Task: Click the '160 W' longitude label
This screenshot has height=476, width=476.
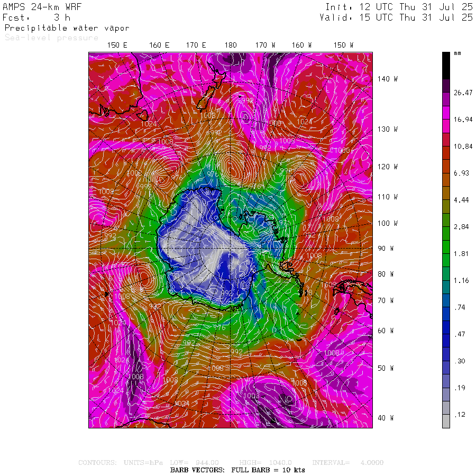Action: (x=302, y=45)
